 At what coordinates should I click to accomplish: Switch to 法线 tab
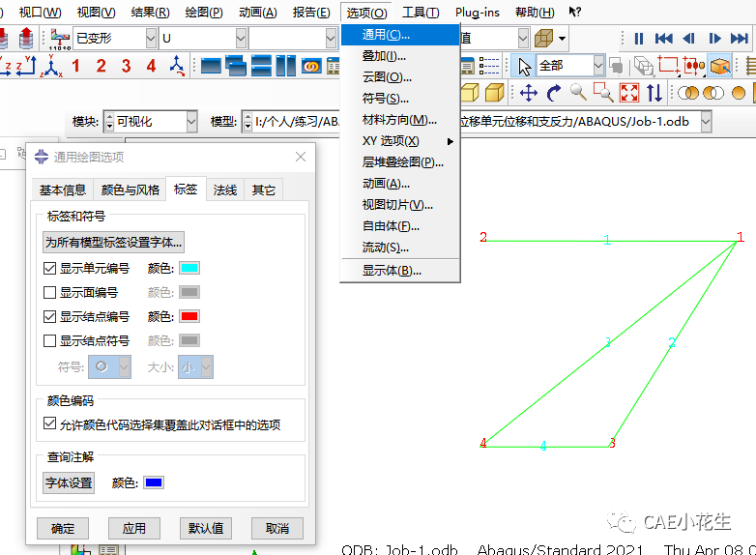pyautogui.click(x=225, y=190)
